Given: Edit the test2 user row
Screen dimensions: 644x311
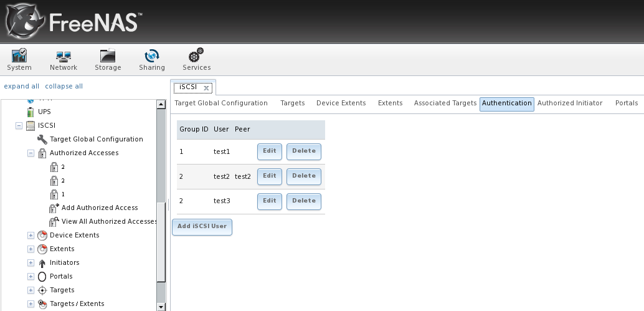Looking at the screenshot, I should tap(270, 176).
